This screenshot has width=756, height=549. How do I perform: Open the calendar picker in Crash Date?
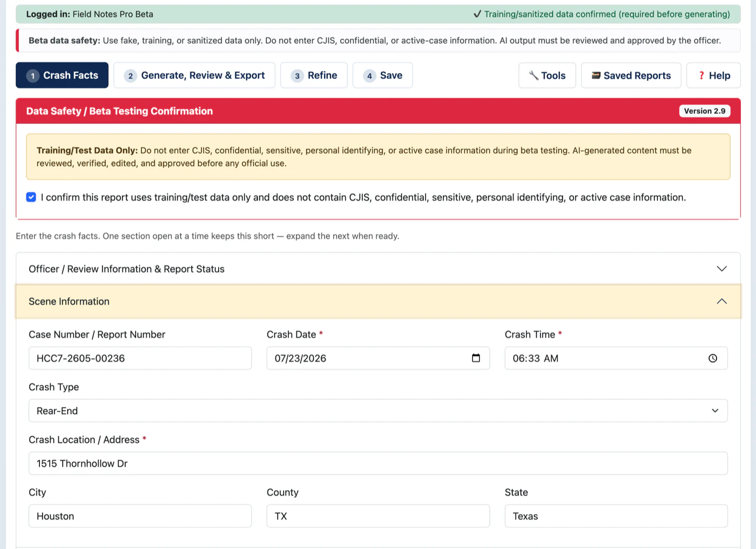pos(476,358)
